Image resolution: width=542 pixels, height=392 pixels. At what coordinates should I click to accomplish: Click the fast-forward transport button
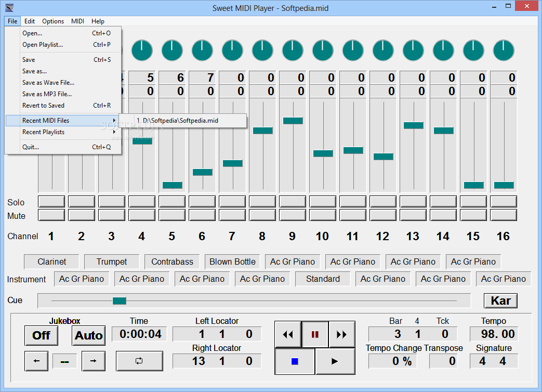point(341,334)
